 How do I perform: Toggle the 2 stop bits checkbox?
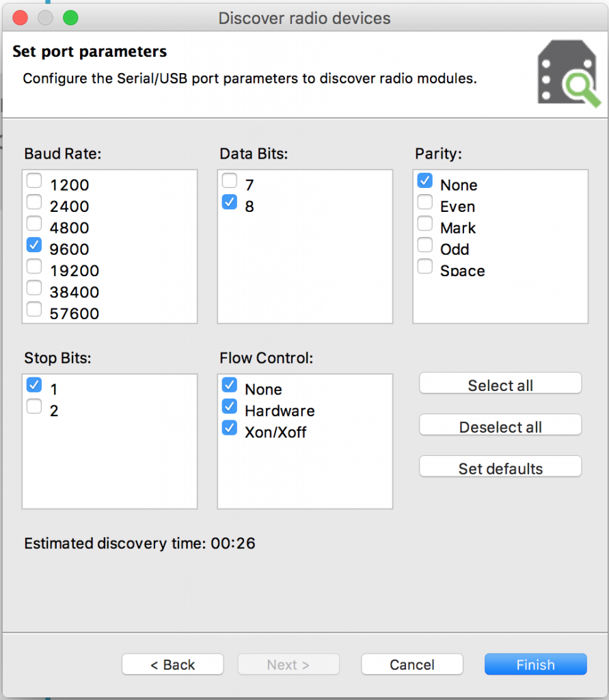click(33, 406)
